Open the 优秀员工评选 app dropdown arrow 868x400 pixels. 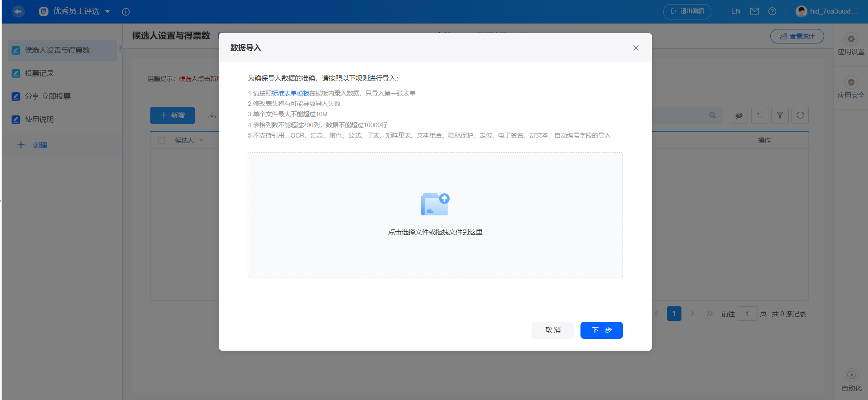(108, 11)
